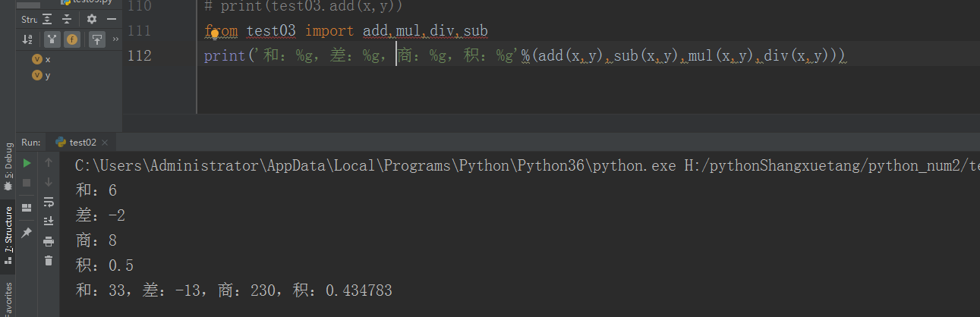
Task: Open the Favorites tool window tab
Action: pyautogui.click(x=8, y=299)
